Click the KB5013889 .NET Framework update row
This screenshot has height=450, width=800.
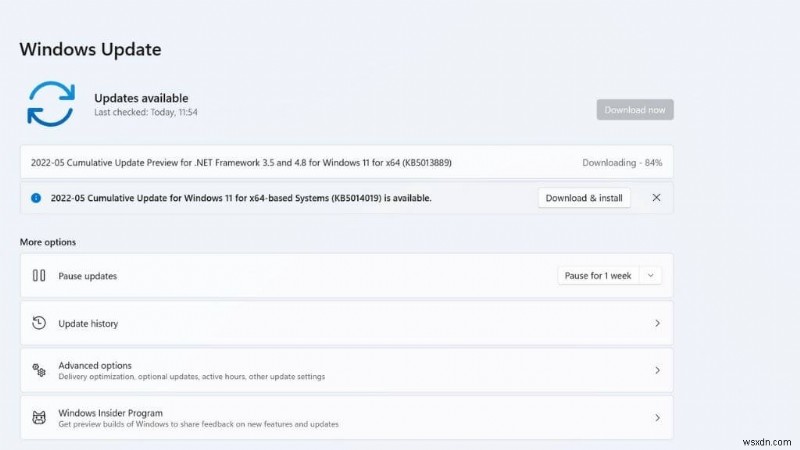(346, 162)
